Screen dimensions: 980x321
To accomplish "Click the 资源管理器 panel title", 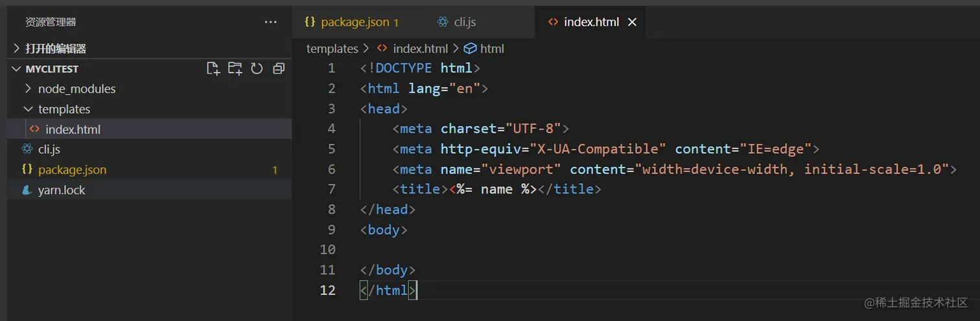I will pyautogui.click(x=51, y=22).
